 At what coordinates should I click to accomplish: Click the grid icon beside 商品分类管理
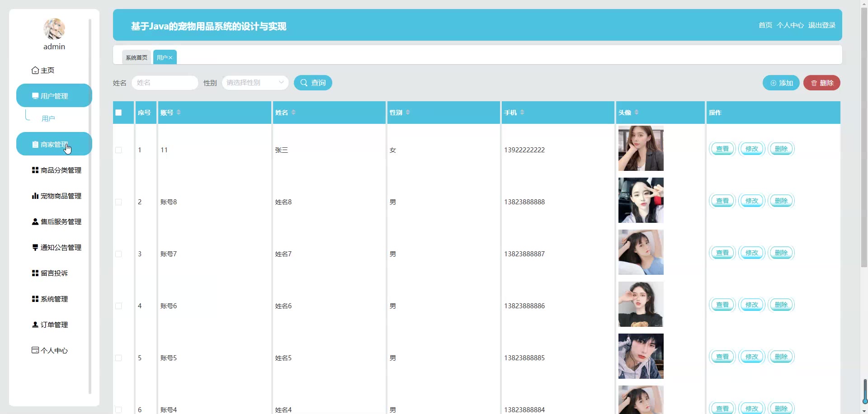point(35,170)
